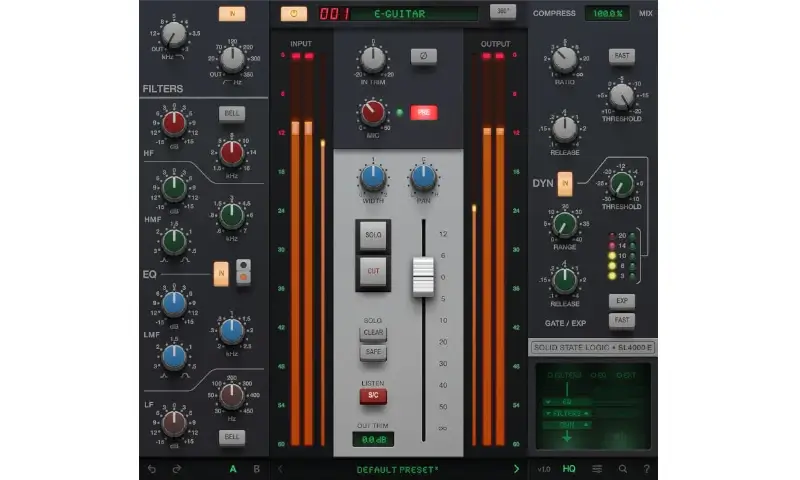800x480 pixels.
Task: Enable the HF BELL switch
Action: coord(233,113)
